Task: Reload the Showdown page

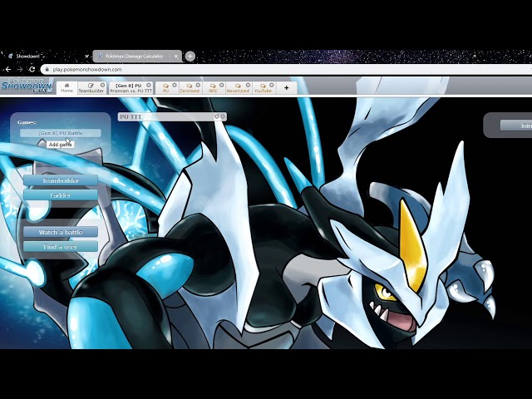Action: click(32, 69)
